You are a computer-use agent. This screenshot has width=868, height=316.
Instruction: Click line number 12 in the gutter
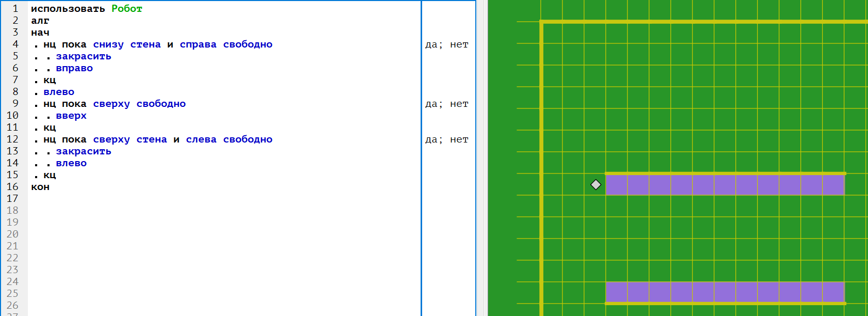[x=12, y=139]
